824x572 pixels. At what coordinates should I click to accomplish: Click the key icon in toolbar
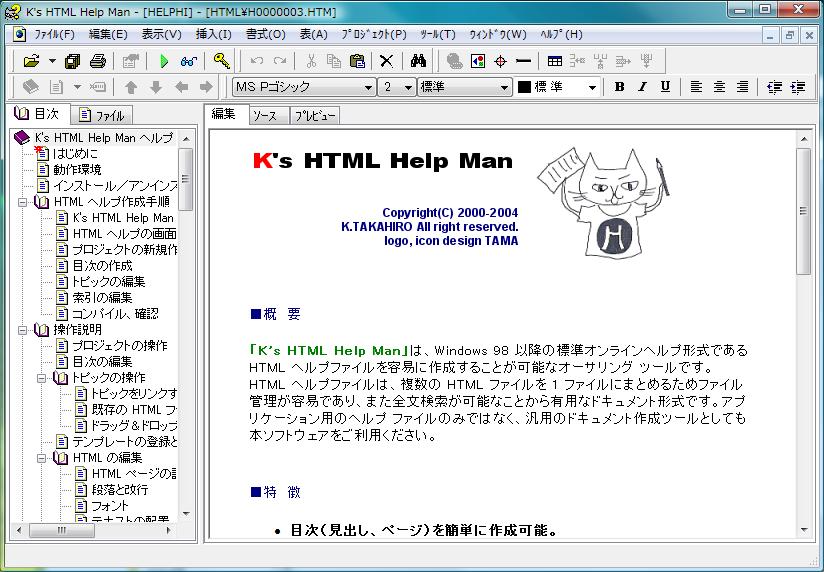[221, 61]
